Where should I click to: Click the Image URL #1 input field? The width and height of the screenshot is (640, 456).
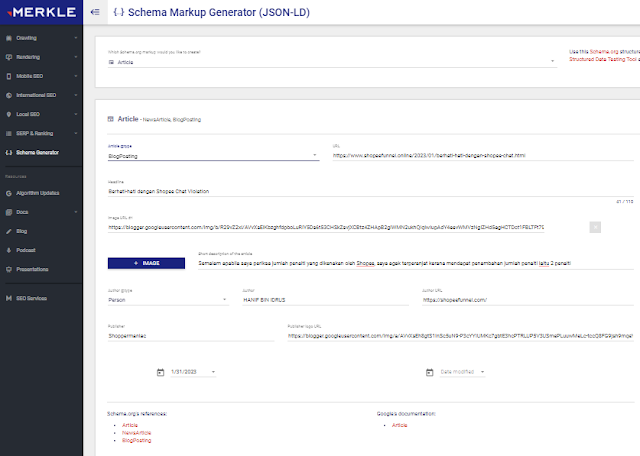point(326,227)
